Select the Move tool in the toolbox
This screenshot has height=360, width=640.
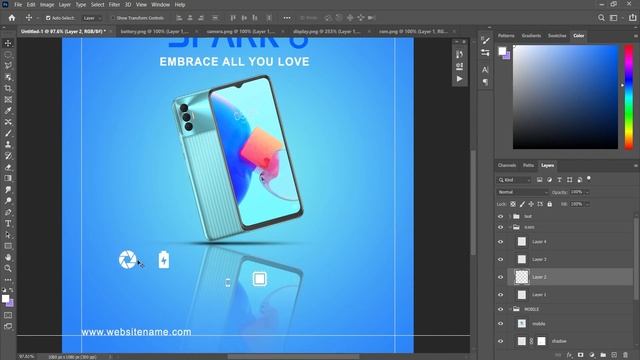click(8, 43)
